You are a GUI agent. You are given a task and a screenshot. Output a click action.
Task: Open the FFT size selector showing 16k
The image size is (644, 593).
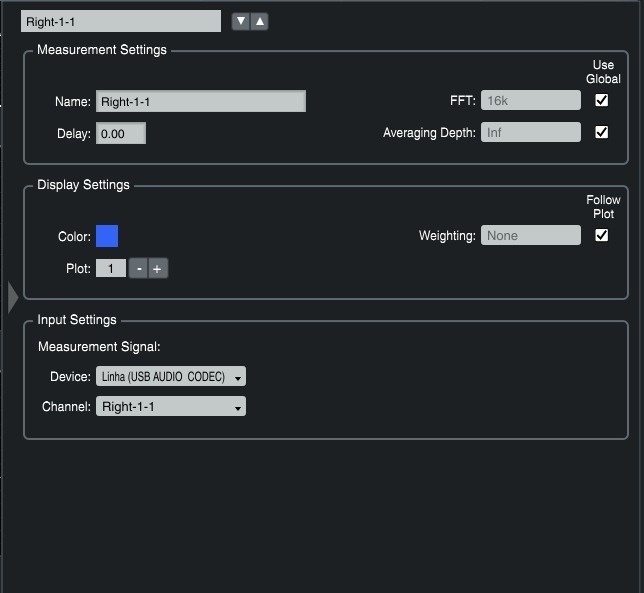point(530,100)
